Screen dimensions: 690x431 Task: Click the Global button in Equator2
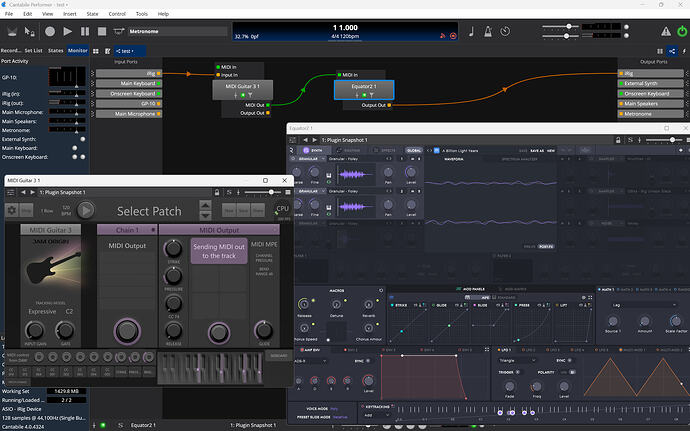(x=414, y=151)
